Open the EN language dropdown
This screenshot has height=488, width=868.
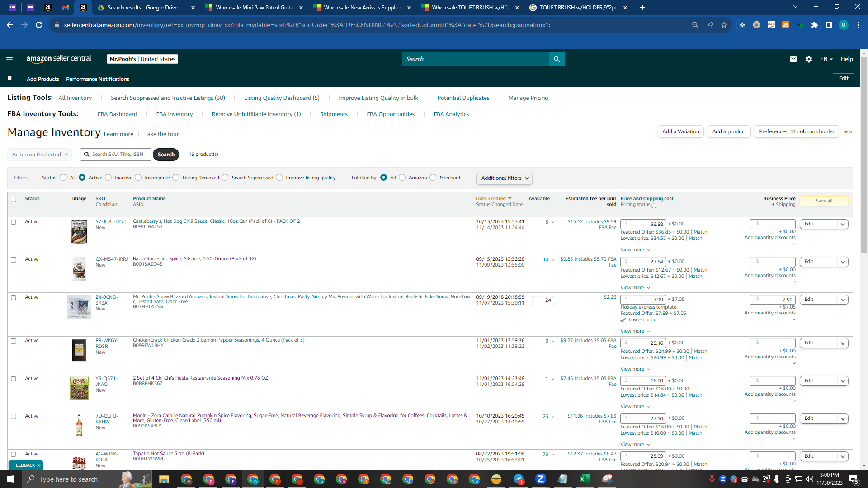[x=826, y=59]
